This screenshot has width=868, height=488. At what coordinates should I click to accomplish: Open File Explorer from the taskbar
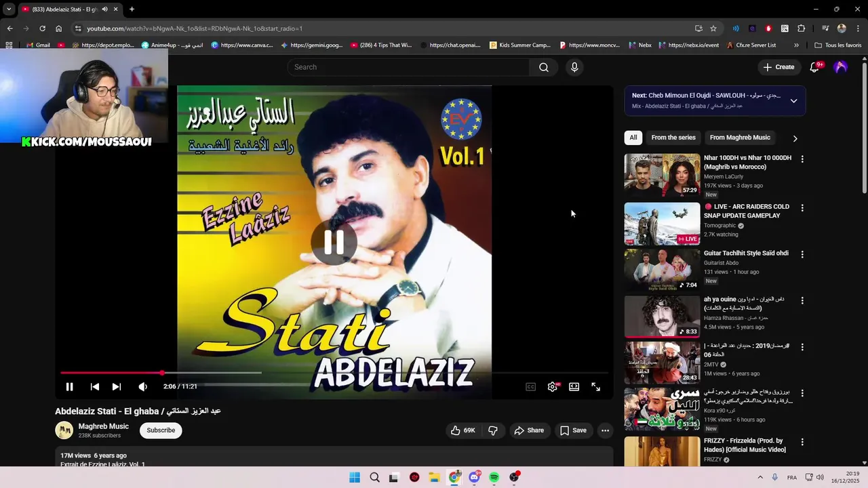pyautogui.click(x=434, y=477)
